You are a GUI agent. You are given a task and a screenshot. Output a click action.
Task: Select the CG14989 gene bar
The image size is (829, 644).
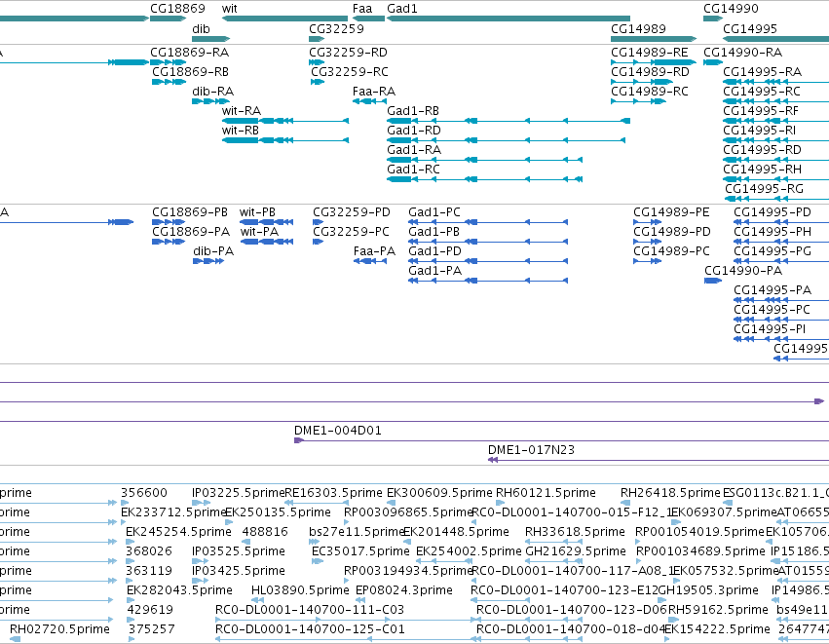pos(654,39)
